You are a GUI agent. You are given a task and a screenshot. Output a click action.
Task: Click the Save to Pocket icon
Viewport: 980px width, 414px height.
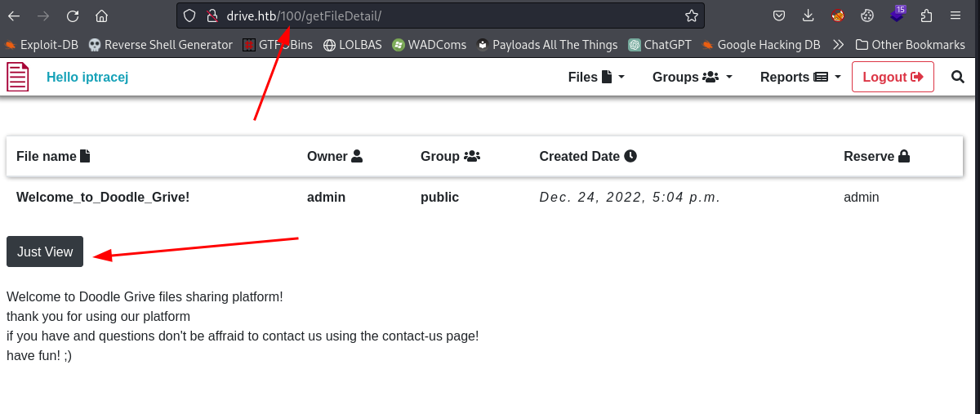[x=780, y=16]
